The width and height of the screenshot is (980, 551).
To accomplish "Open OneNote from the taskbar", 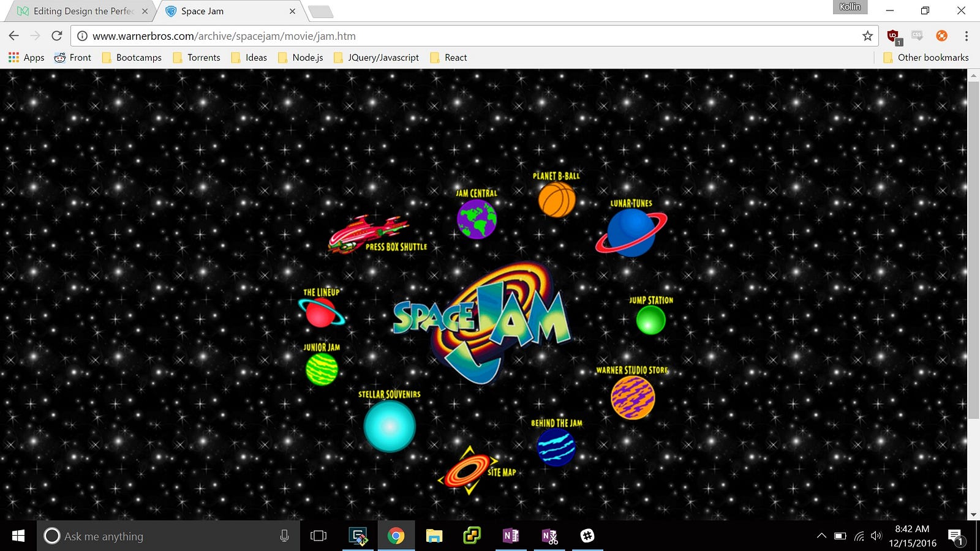I will (x=511, y=536).
